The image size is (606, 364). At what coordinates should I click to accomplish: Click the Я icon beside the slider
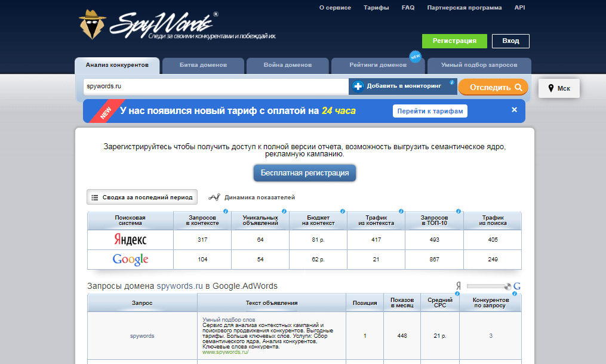[459, 286]
